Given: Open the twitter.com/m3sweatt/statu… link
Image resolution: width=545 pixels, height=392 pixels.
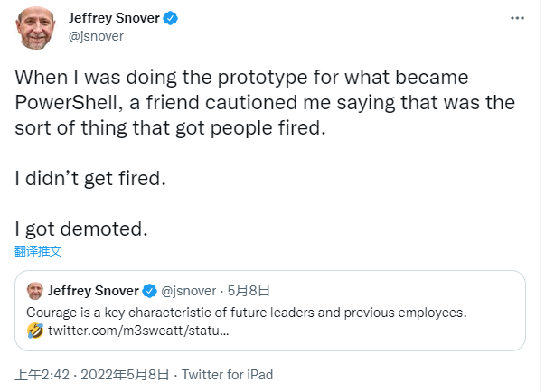Looking at the screenshot, I should [x=138, y=331].
